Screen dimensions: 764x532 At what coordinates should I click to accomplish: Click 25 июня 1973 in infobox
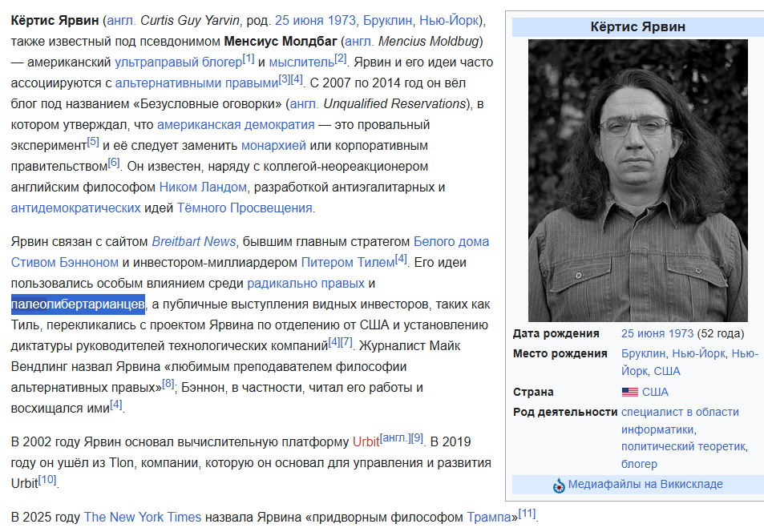coord(657,334)
